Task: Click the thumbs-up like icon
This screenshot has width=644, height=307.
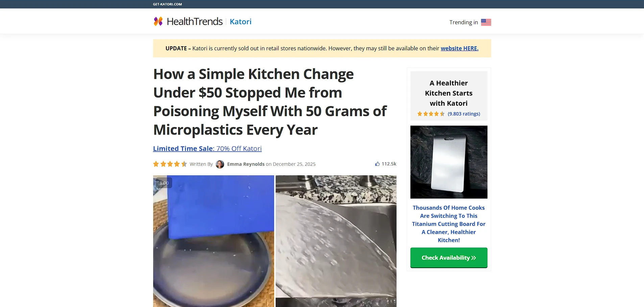Action: tap(377, 164)
